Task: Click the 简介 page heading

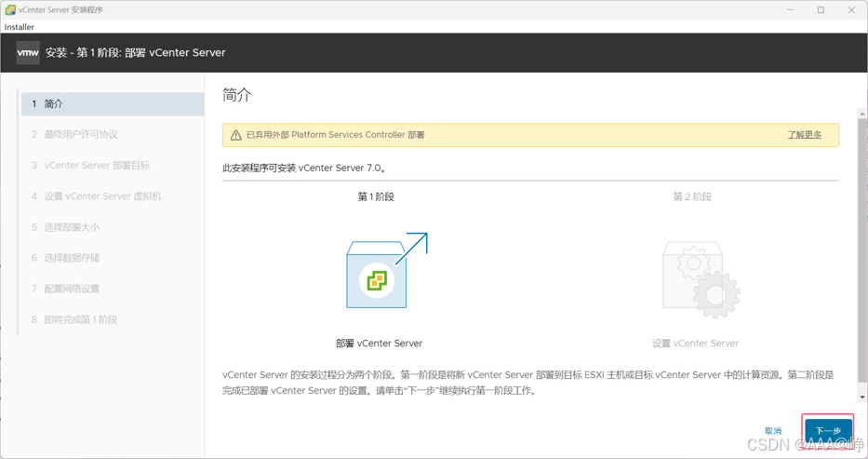Action: 237,95
